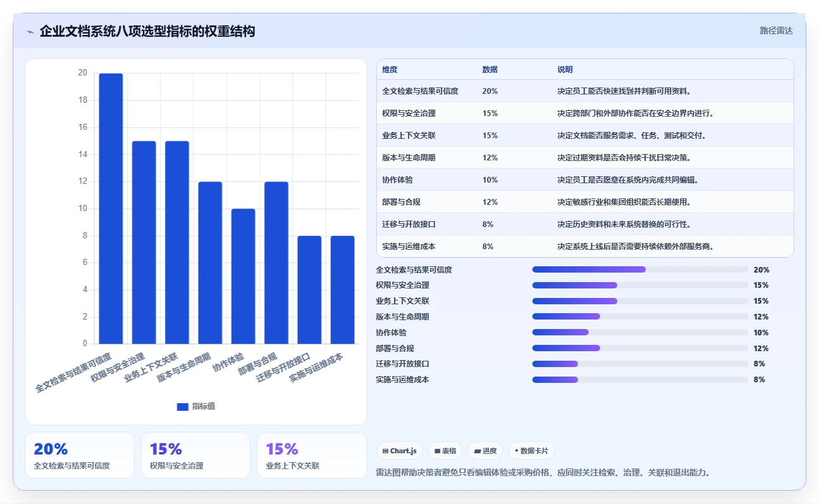Viewport: 819px width, 504px height.
Task: Click description 决定敏感行业和集团组织能否长期使用
Action: (624, 202)
